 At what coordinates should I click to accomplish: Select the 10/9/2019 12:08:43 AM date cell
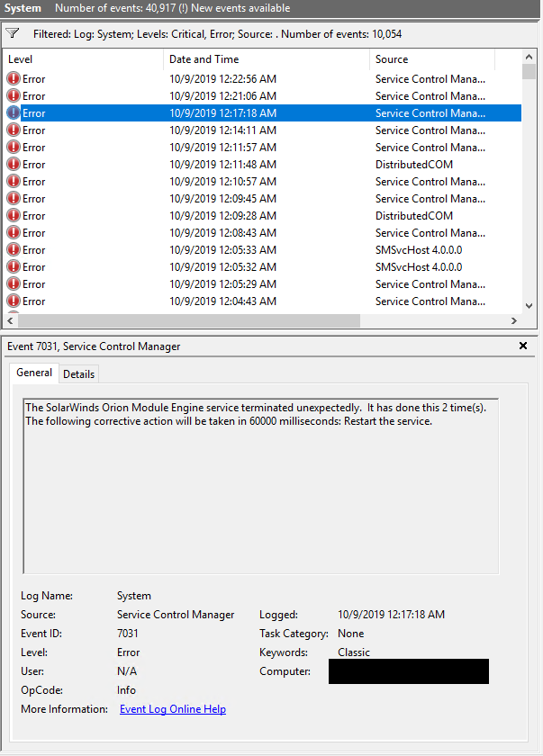pos(222,233)
